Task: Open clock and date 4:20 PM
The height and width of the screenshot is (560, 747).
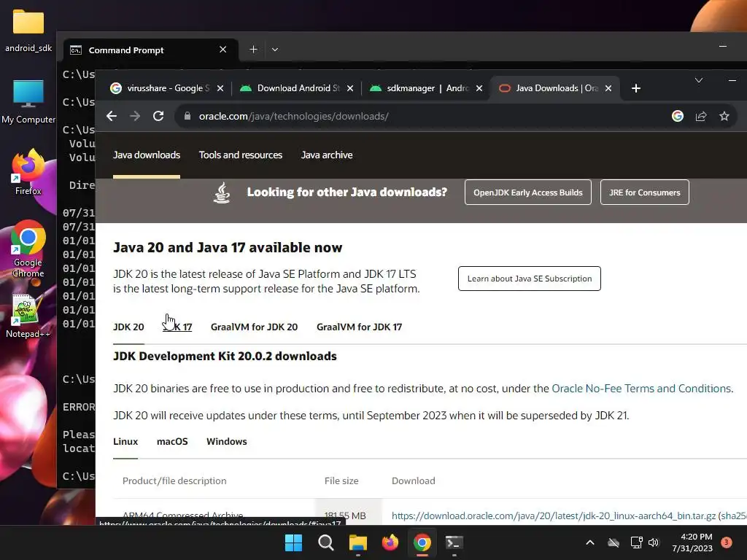Action: tap(692, 542)
